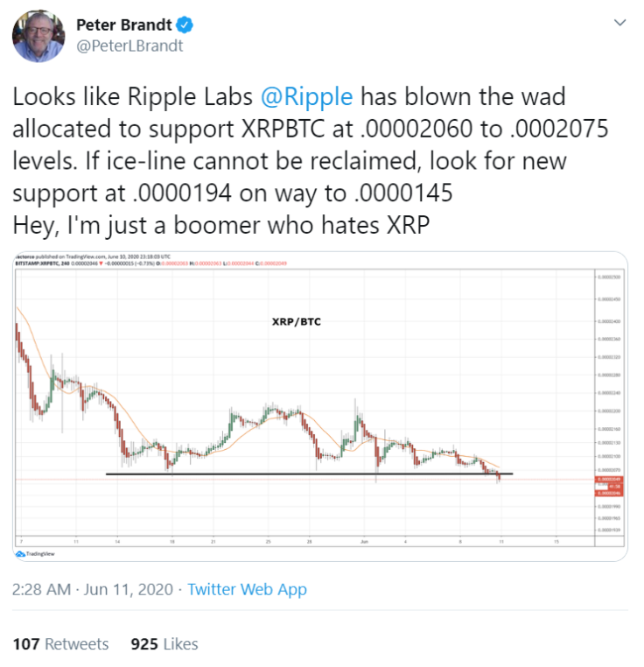
Task: Click the TradingView logo in chart
Action: 35,554
